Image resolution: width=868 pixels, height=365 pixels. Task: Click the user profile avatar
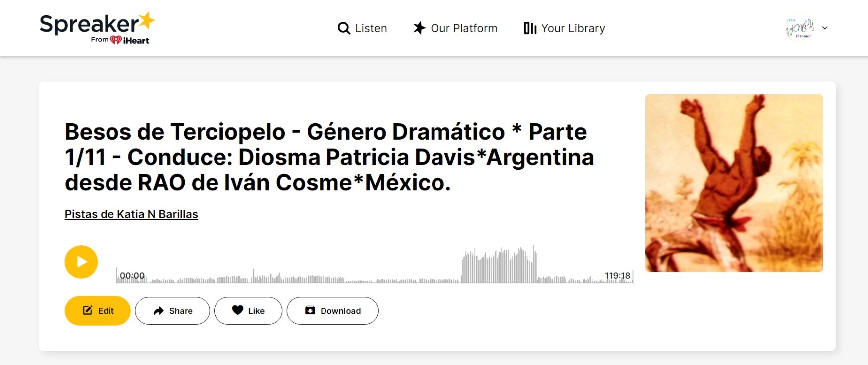pos(799,28)
